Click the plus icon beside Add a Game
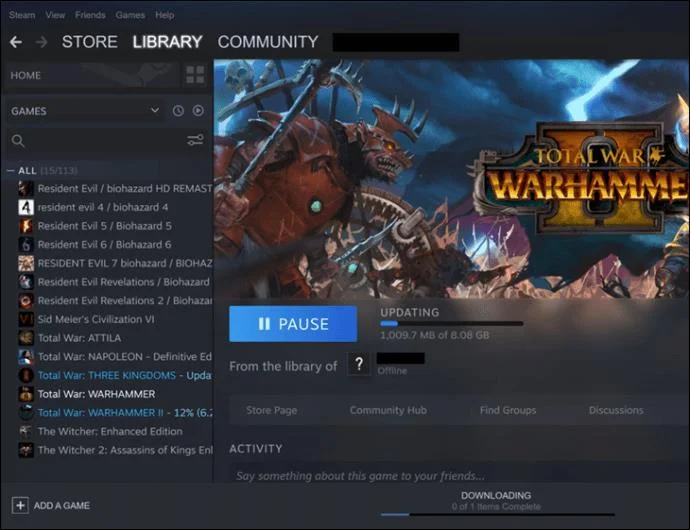690x530 pixels. point(20,505)
